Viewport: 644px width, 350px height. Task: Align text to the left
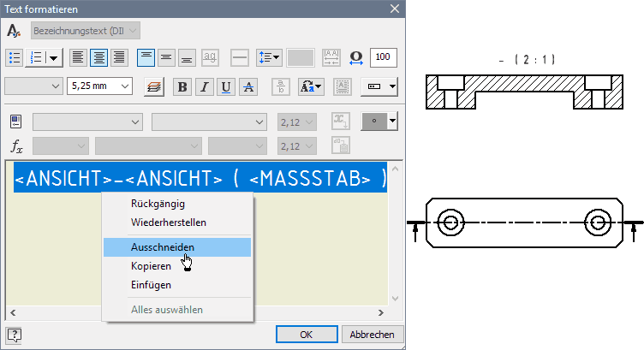pyautogui.click(x=78, y=57)
